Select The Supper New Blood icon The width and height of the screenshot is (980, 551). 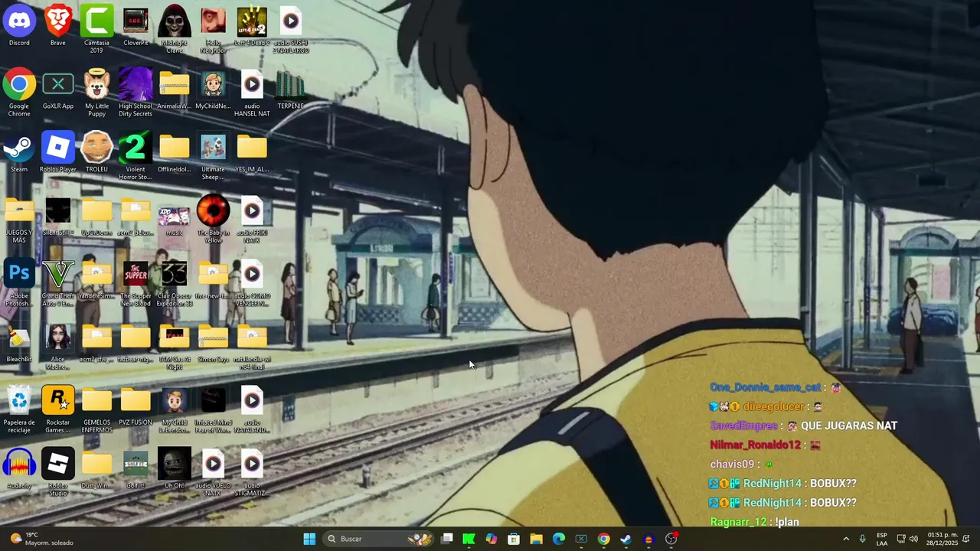(x=136, y=282)
